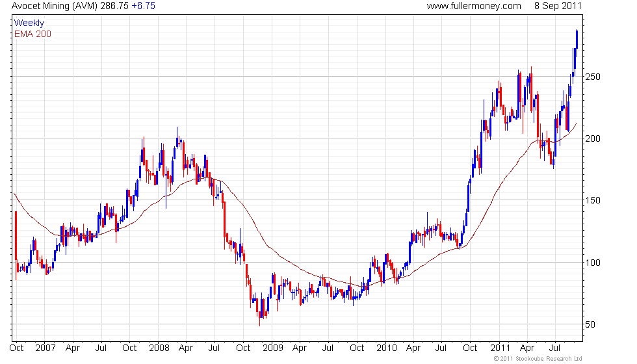Select the 2007 year marker on time axis
This screenshot has width=637, height=364.
click(44, 348)
